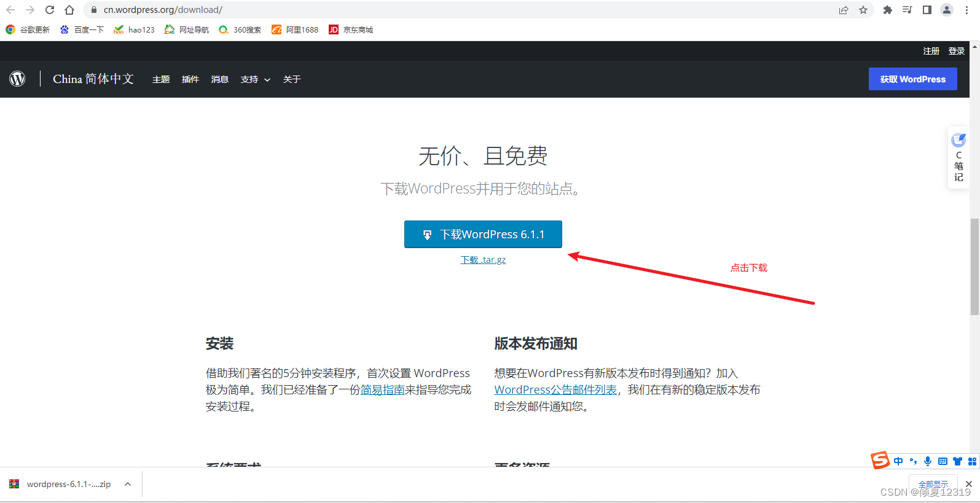Click the Sogou microphone voice icon
Image resolution: width=980 pixels, height=503 pixels.
[928, 461]
